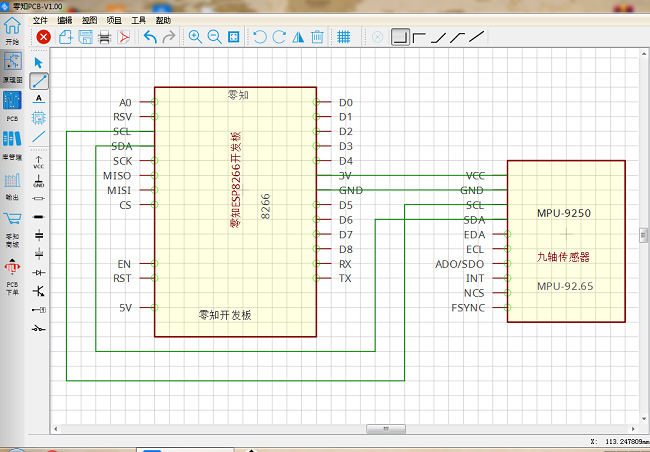Screen dimensions: 650x452
Task: Select the plain line drawing tool
Action: click(x=39, y=136)
